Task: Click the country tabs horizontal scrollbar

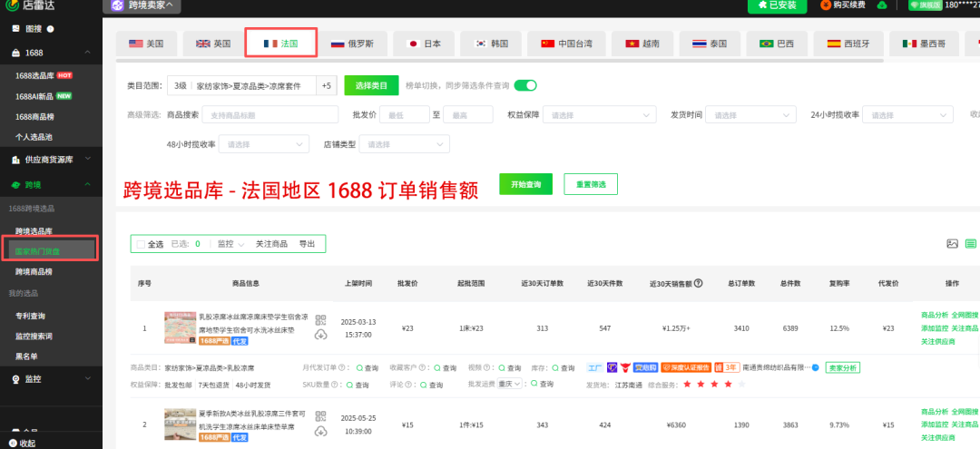Action: (500, 61)
